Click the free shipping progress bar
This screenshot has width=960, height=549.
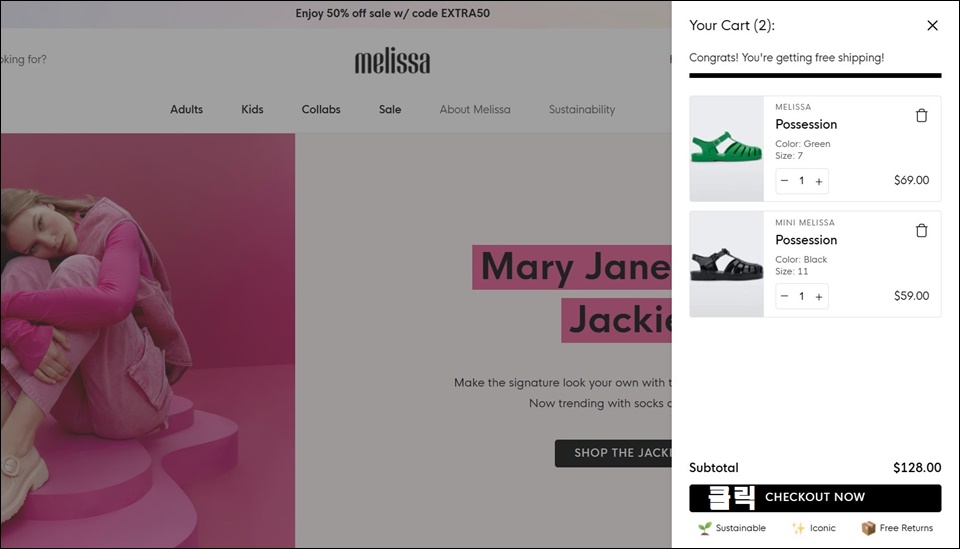click(815, 76)
